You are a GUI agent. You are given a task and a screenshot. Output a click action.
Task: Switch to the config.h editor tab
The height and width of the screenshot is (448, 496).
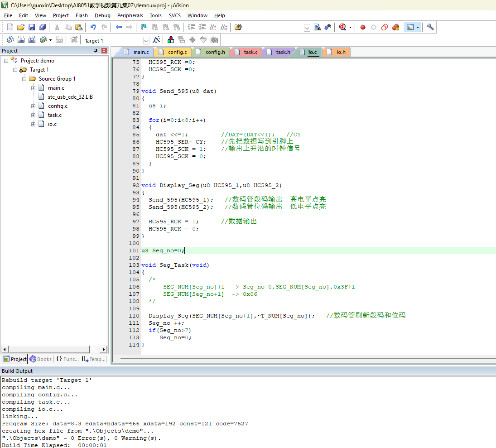(211, 52)
